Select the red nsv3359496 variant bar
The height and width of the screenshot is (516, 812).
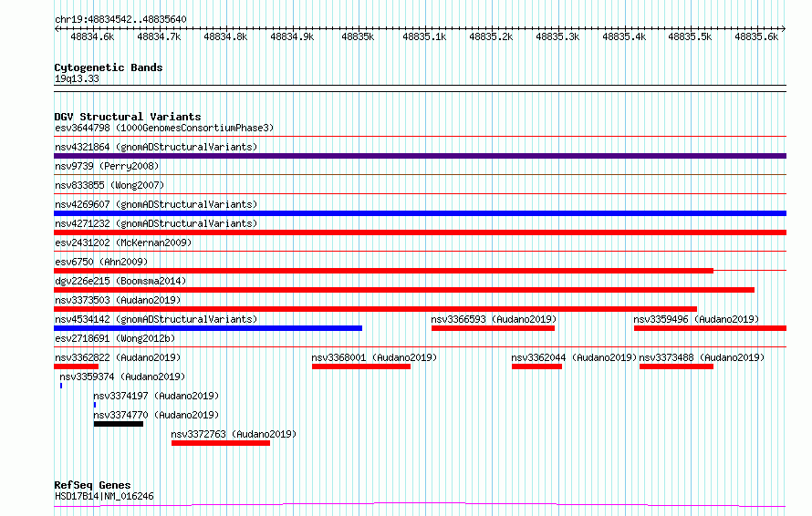710,328
